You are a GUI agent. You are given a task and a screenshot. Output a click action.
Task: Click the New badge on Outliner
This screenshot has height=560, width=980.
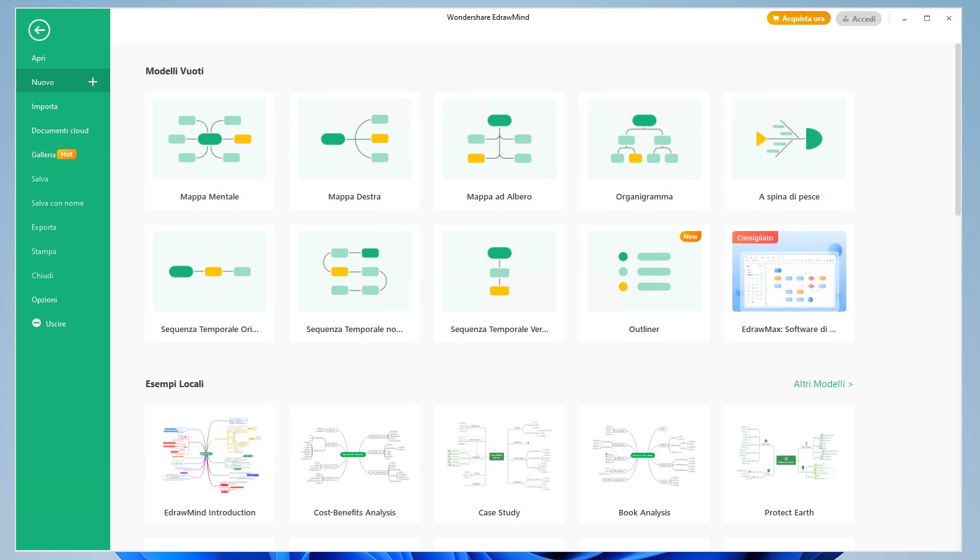tap(690, 237)
